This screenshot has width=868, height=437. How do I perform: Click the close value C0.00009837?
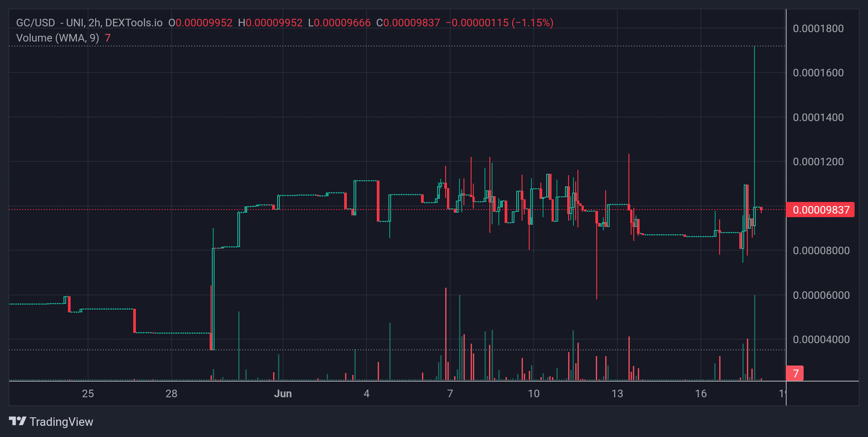tap(409, 23)
